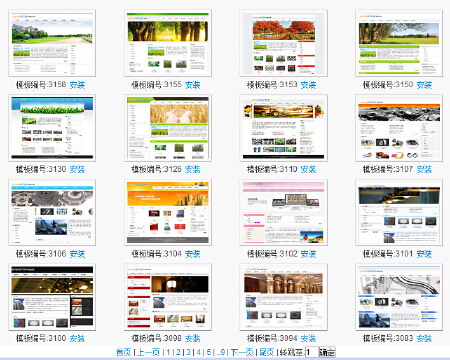Go to next page via 下一页

tap(242, 352)
